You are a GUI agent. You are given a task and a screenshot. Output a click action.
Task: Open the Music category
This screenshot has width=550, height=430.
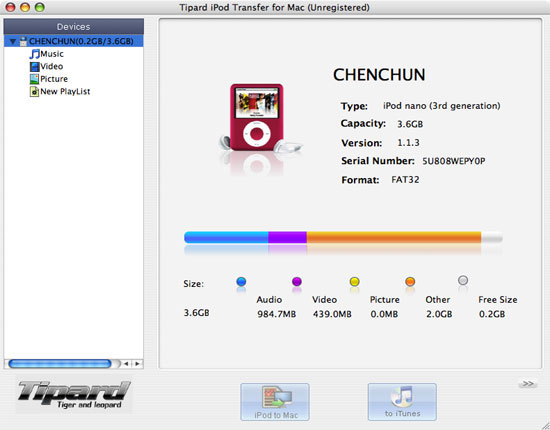click(x=52, y=54)
